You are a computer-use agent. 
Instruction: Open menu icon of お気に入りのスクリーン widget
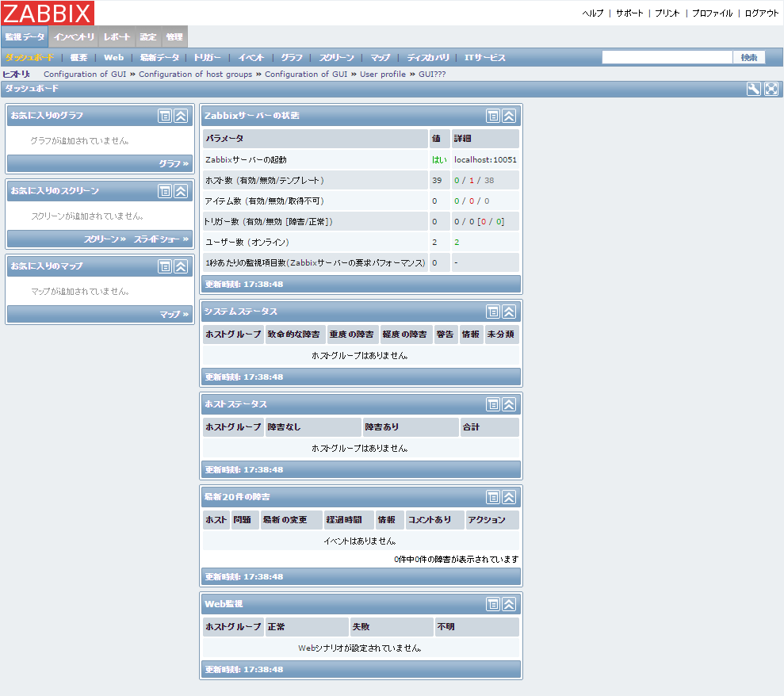tap(164, 191)
